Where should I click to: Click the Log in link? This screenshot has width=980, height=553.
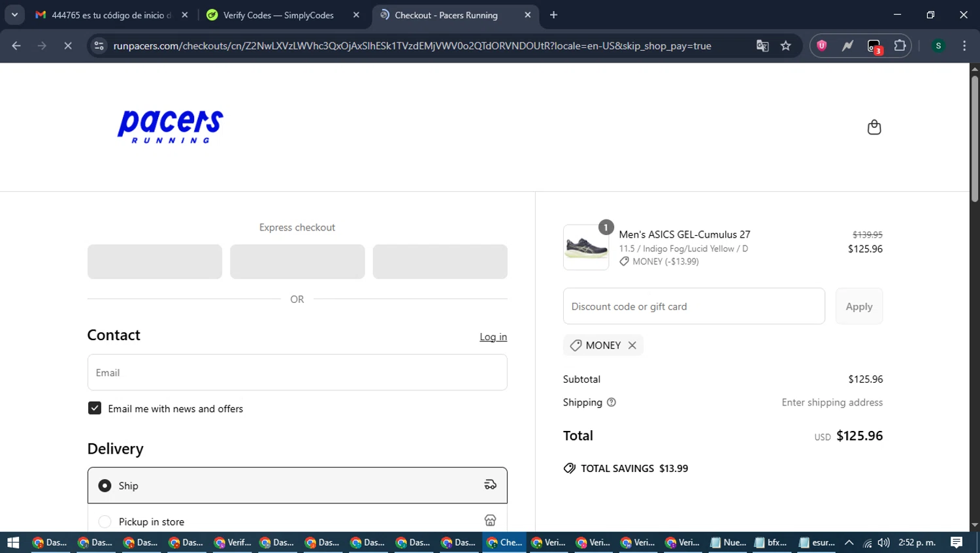pyautogui.click(x=493, y=337)
